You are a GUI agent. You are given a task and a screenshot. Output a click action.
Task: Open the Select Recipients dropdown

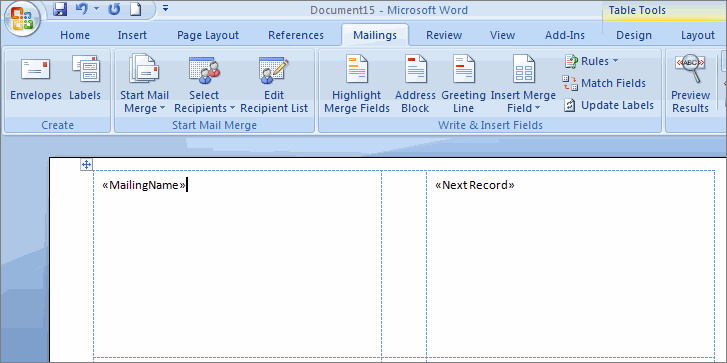[x=204, y=83]
